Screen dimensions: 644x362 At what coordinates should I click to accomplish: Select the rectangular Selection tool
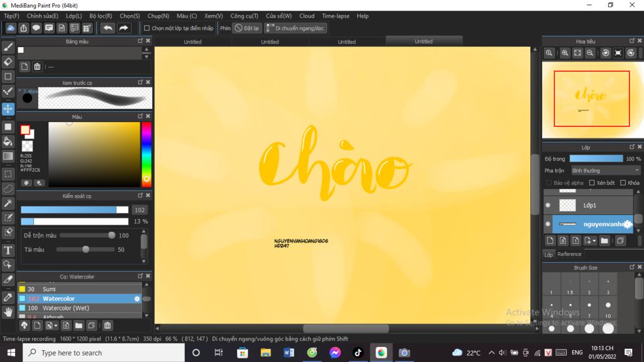coord(8,174)
